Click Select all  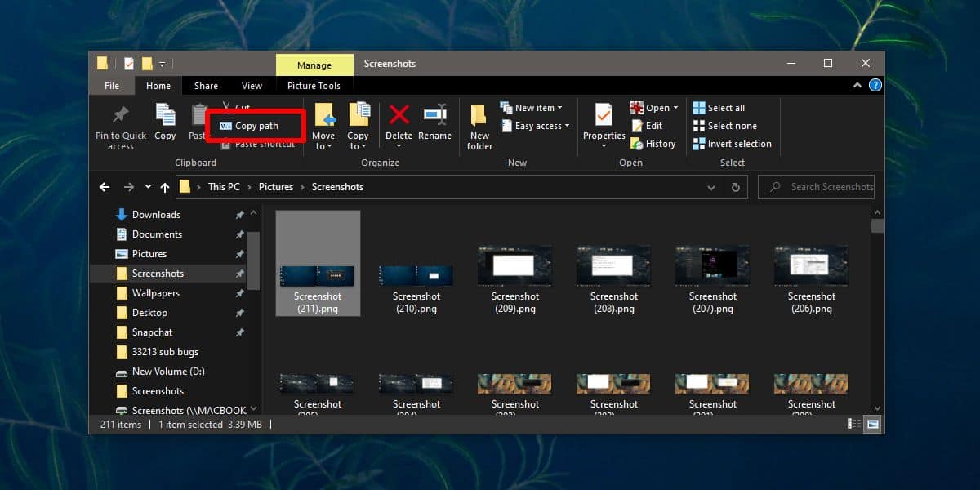(x=718, y=108)
